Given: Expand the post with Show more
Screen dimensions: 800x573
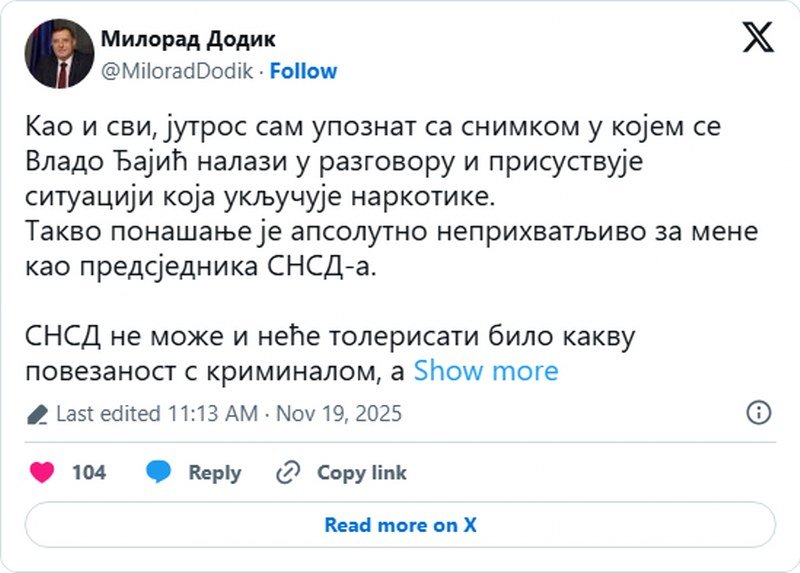Looking at the screenshot, I should tap(486, 371).
